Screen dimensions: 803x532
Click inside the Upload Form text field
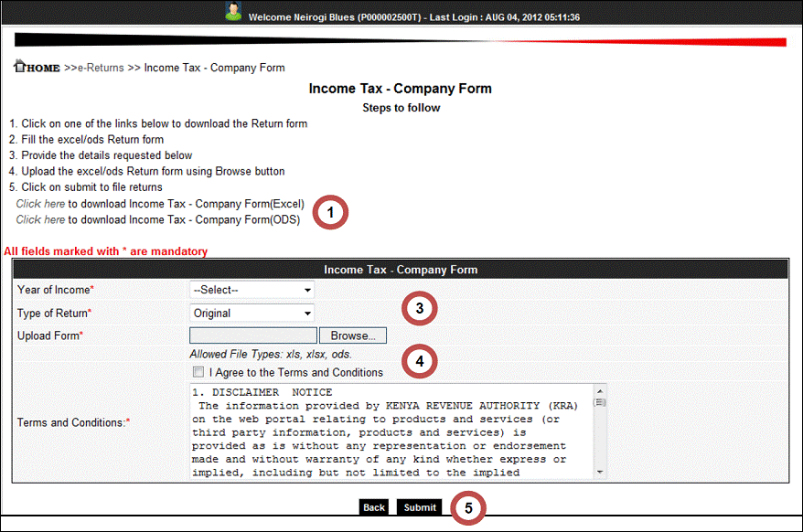pyautogui.click(x=252, y=335)
